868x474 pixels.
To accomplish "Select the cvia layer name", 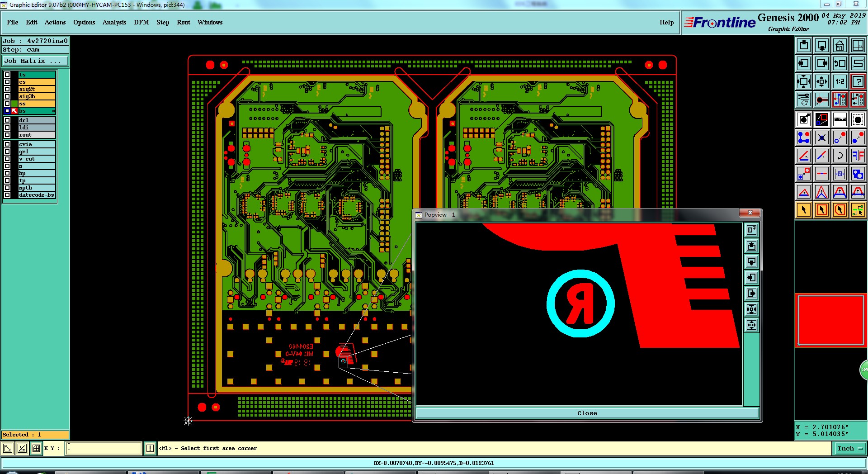I will [x=37, y=144].
